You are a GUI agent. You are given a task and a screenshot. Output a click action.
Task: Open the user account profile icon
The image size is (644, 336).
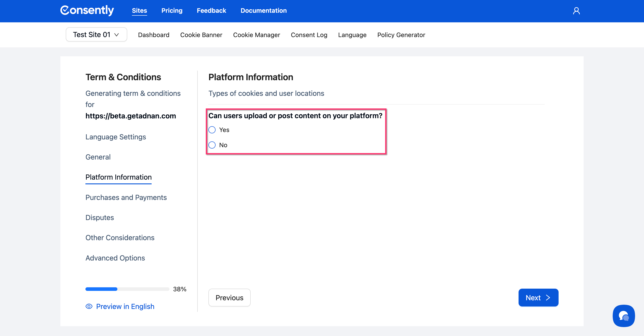(x=576, y=11)
